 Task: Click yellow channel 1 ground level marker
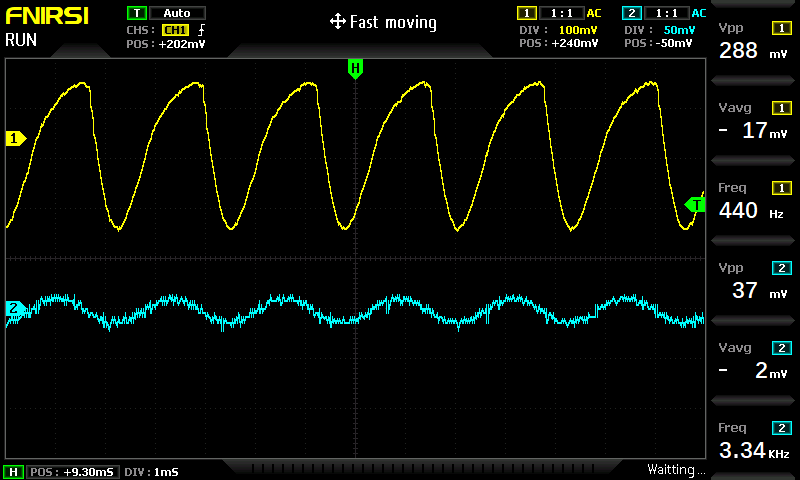(15, 138)
